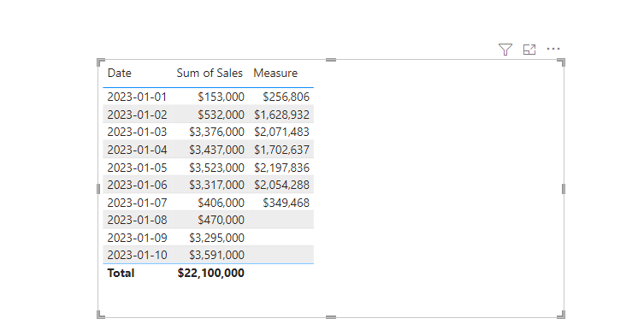
Task: Sort by the Date column header
Action: click(120, 74)
